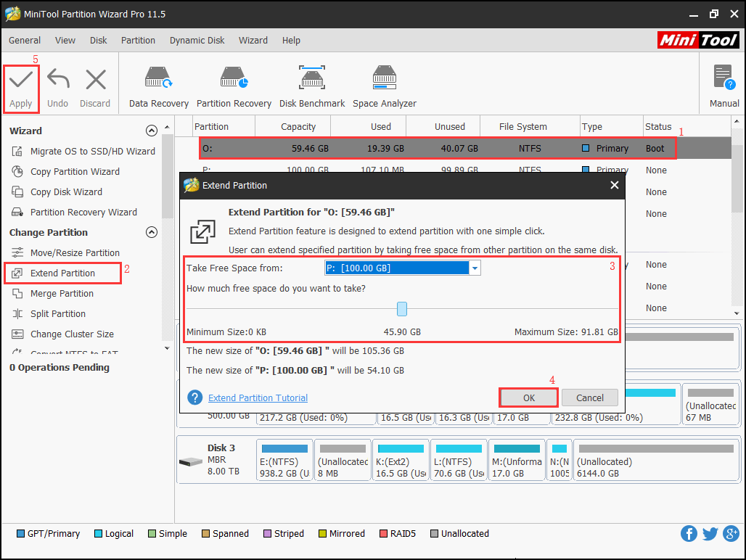
Task: Select E:(NTFS) 938.2 GB partition on Disk 3
Action: tap(284, 460)
